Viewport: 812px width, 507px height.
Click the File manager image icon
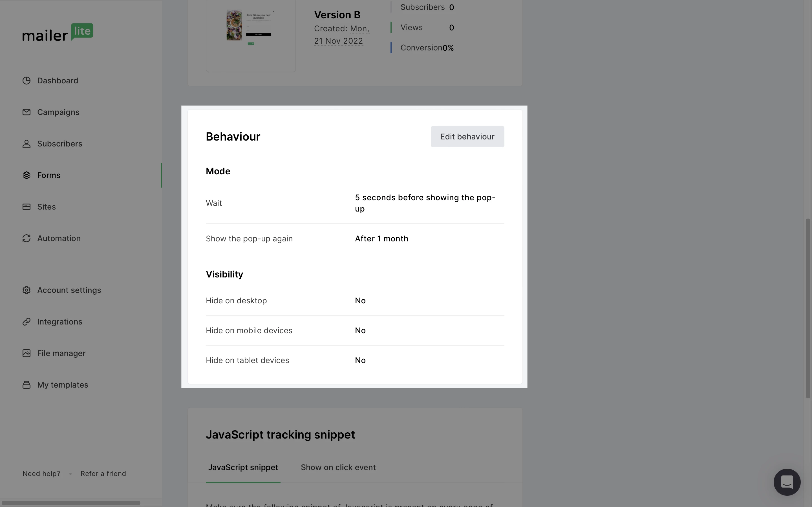point(27,353)
